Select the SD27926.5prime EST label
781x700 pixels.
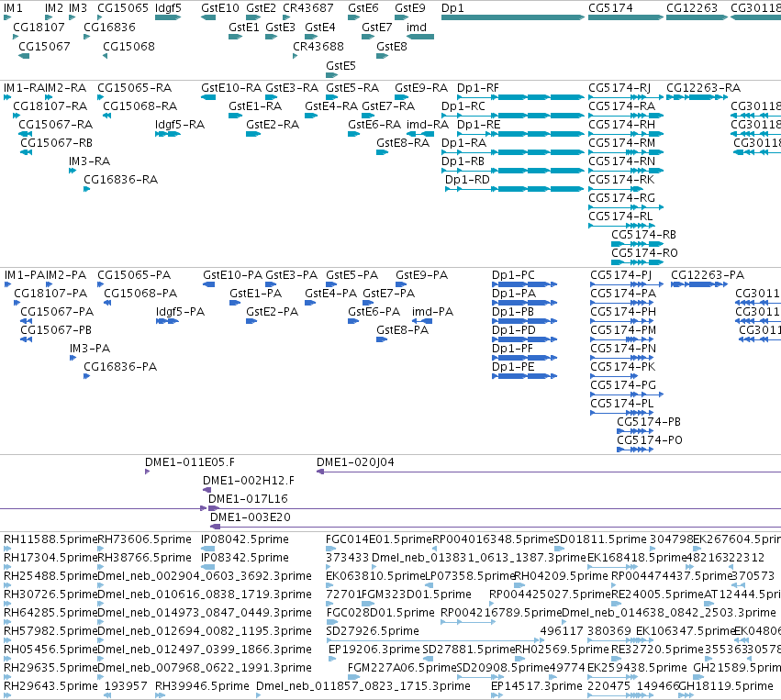click(373, 631)
